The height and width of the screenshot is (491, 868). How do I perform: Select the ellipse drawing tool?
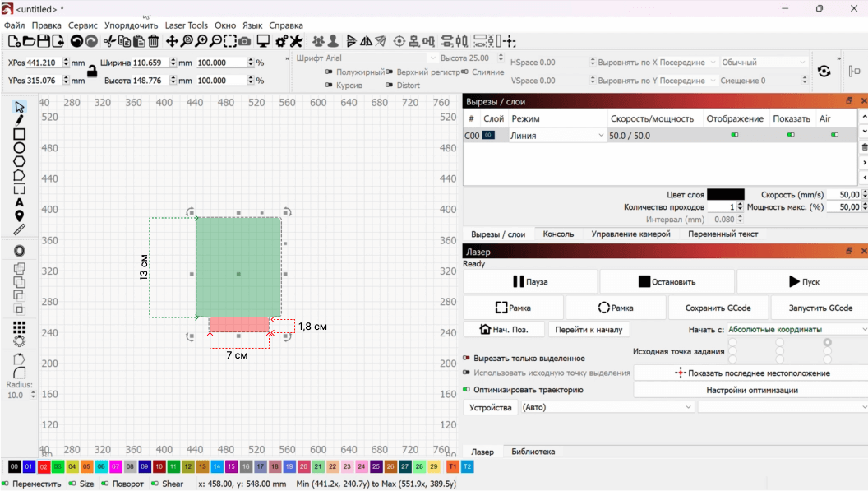pos(19,148)
